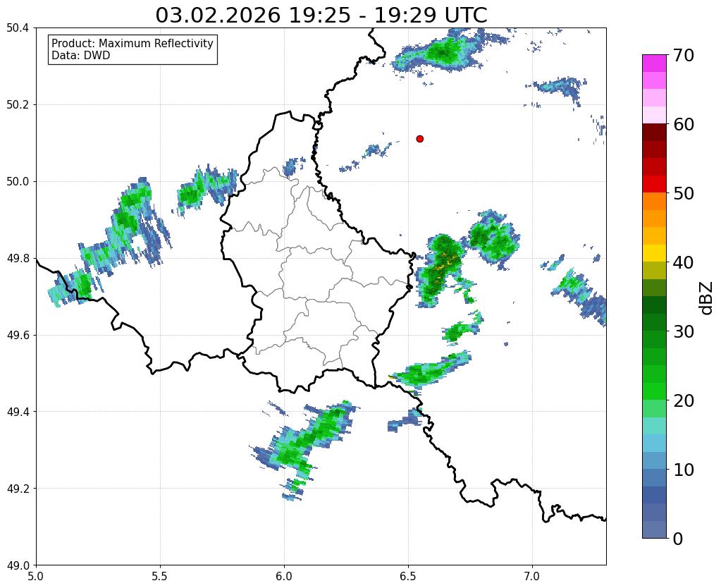Click longitude axis label '7.0'
721x588 pixels.
tap(533, 576)
